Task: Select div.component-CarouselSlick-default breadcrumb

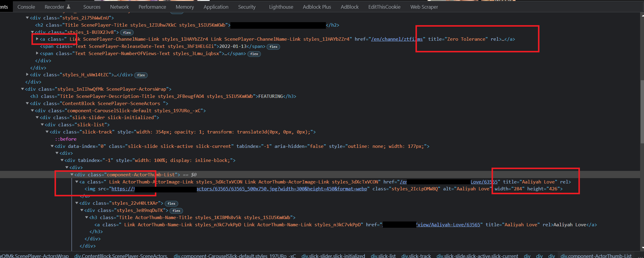Action: 235,256
